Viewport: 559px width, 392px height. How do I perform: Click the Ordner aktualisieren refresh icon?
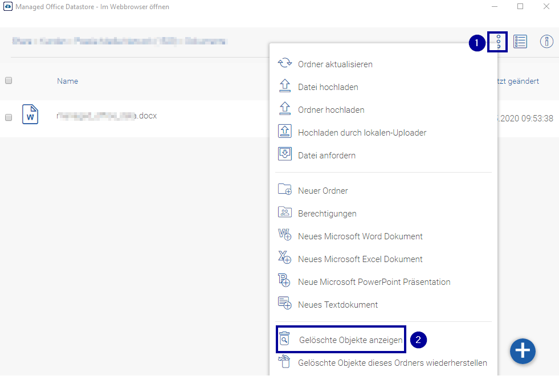tap(284, 64)
